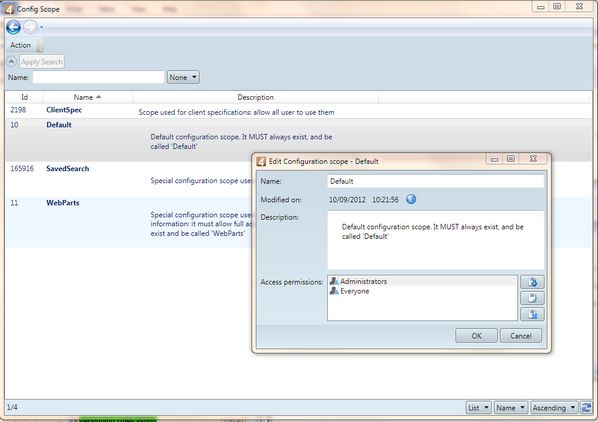Click Cancel in the Edit Configuration dialog
Screen dimensions: 598x422
tap(521, 336)
